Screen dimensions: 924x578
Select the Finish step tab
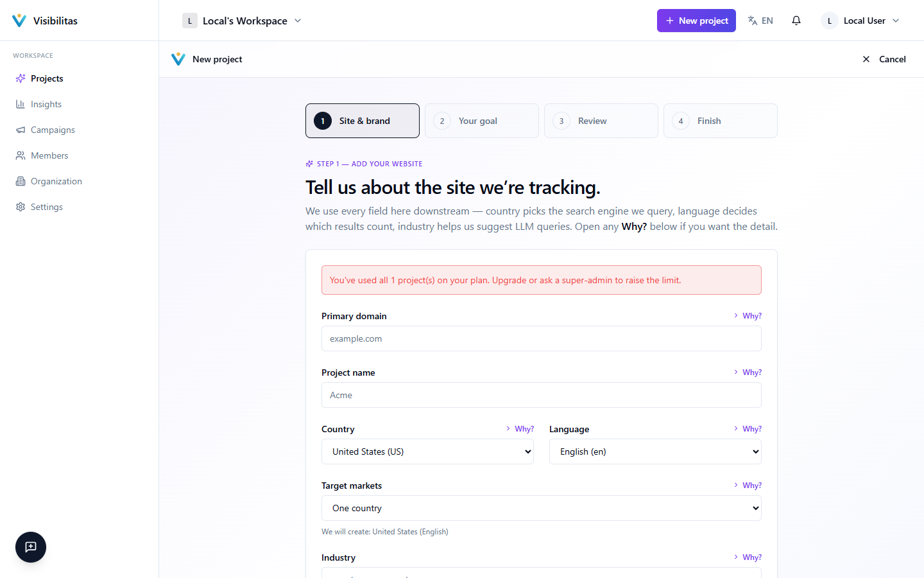(721, 121)
